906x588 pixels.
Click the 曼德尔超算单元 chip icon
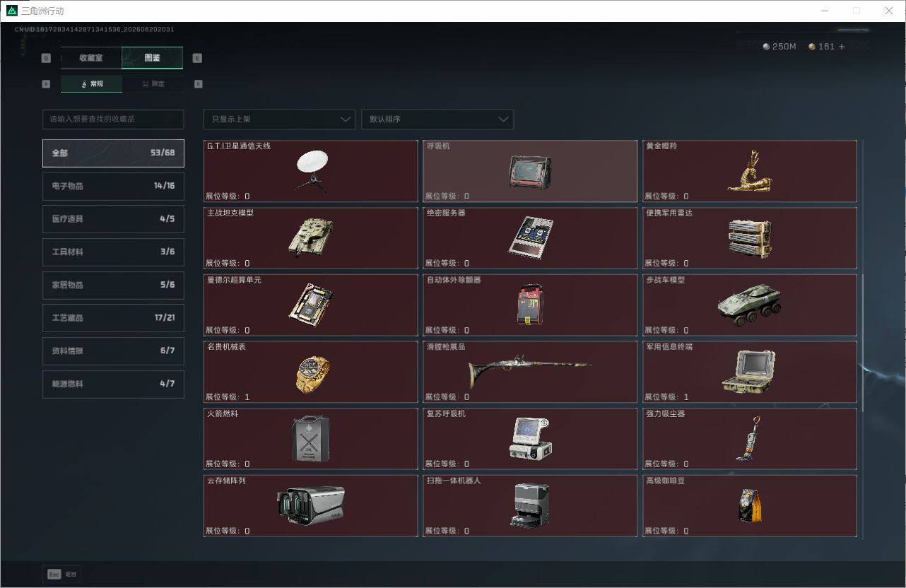click(x=311, y=305)
